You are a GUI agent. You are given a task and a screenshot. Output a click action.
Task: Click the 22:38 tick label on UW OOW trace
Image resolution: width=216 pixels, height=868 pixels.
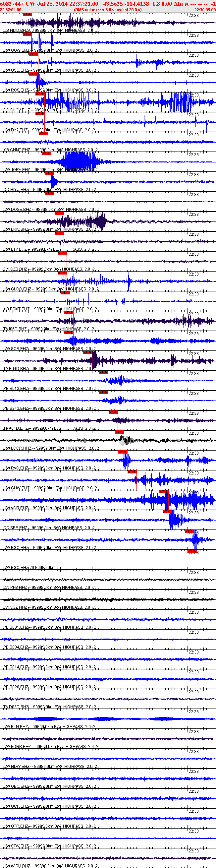(193, 35)
